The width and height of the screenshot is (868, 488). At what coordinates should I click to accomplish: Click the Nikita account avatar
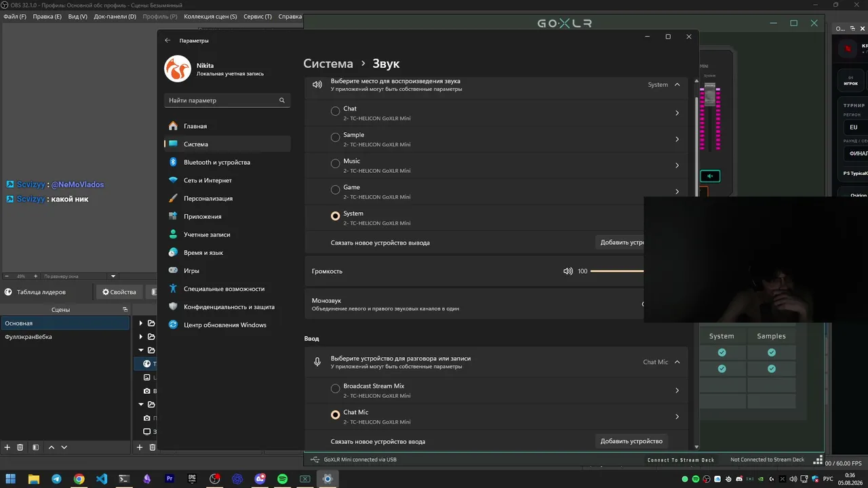tap(178, 69)
